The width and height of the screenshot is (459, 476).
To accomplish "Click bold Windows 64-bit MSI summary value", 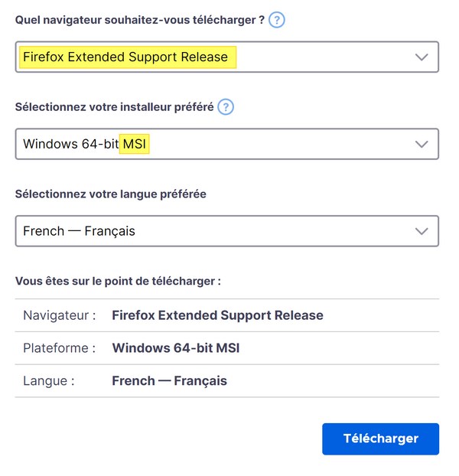I will pos(176,348).
